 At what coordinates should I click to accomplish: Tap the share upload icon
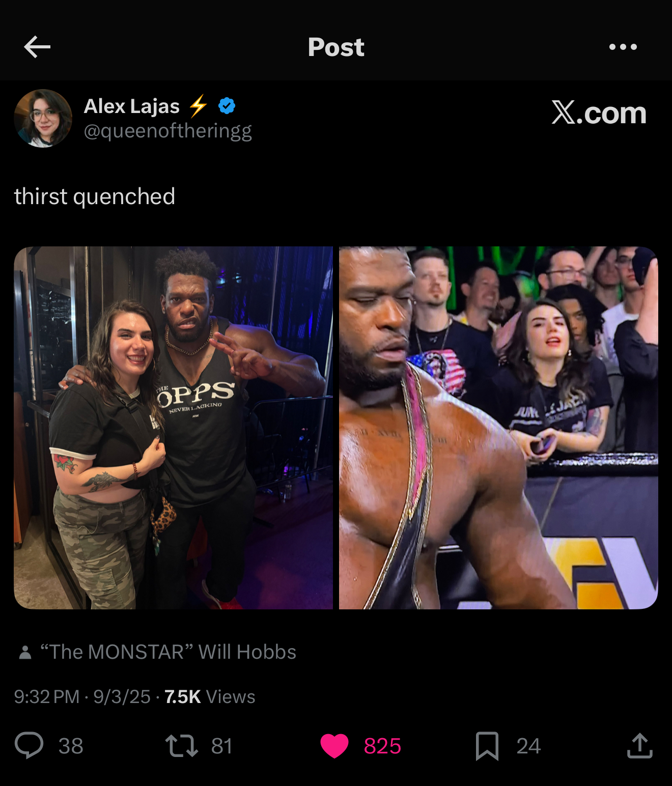point(640,745)
